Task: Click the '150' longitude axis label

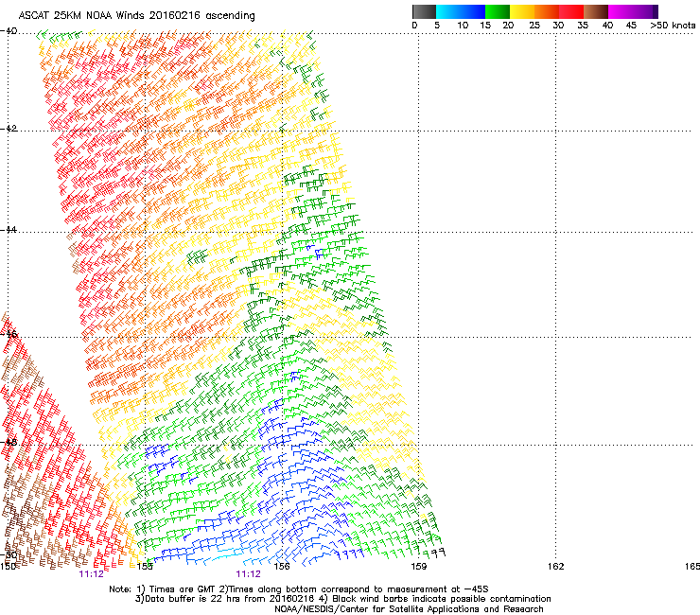Action: (8, 567)
